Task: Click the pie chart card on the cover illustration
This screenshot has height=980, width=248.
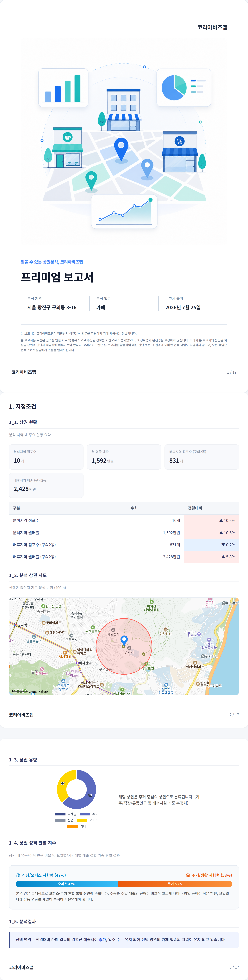Action: pyautogui.click(x=184, y=87)
